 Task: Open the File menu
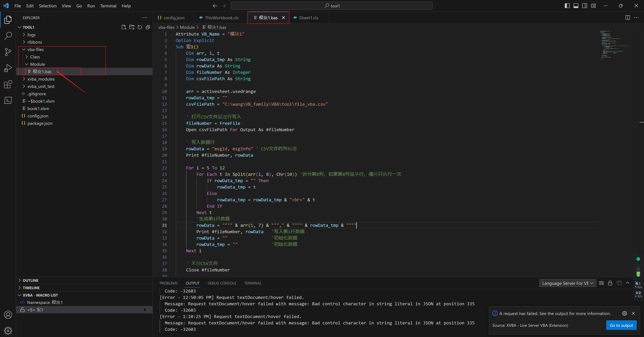pyautogui.click(x=17, y=6)
